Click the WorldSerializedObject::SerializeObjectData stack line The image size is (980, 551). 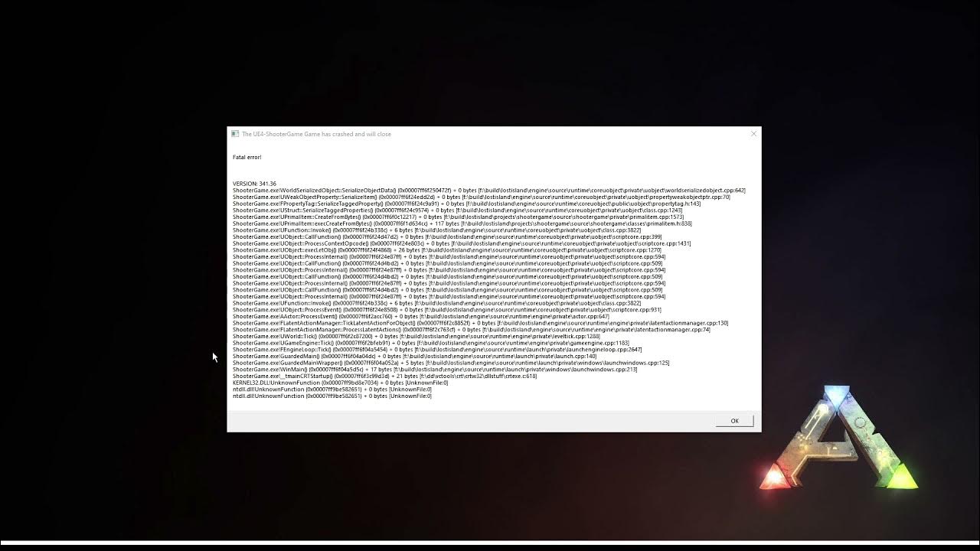489,191
